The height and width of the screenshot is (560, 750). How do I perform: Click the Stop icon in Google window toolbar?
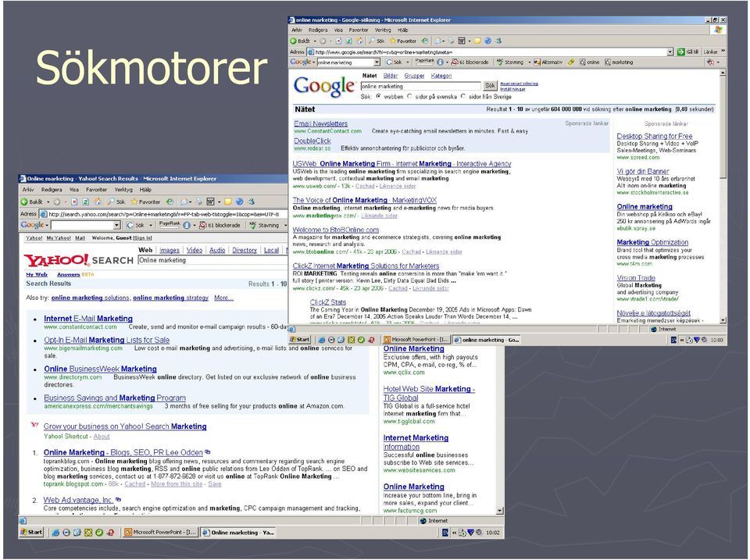pos(338,41)
